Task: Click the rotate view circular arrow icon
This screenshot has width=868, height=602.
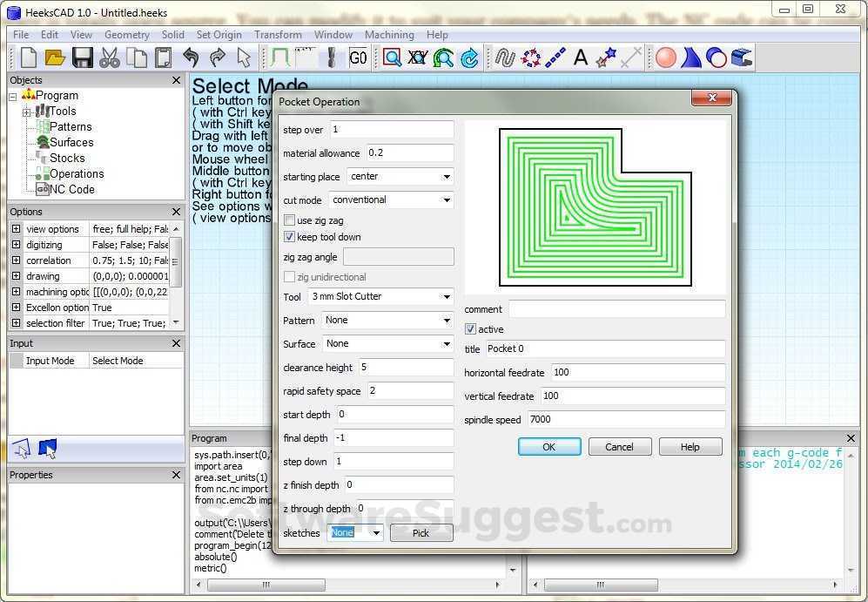Action: tap(468, 57)
